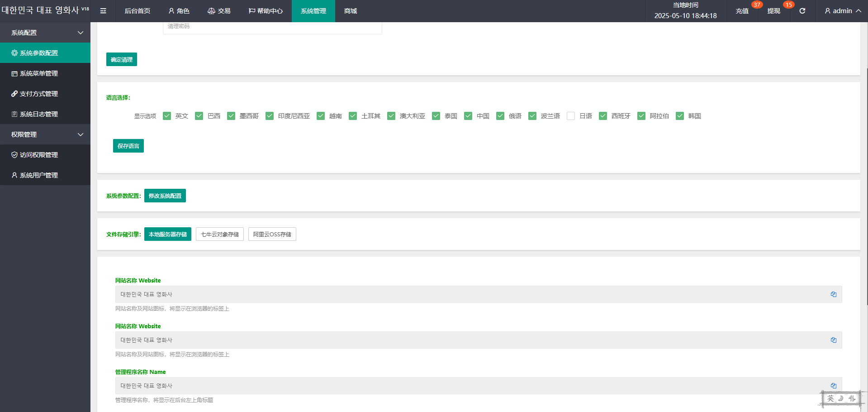Check the 日语 language checkbox
The height and width of the screenshot is (412, 868).
[x=571, y=116]
